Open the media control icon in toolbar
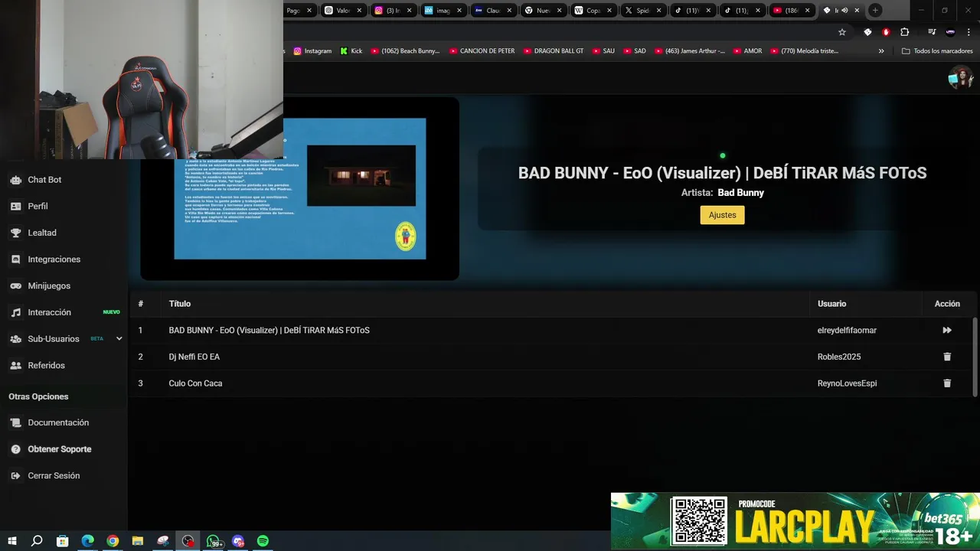 [x=931, y=32]
